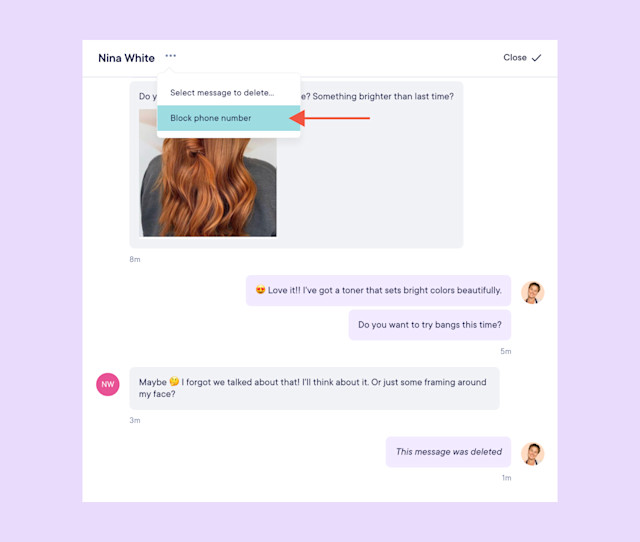
Task: Click the "Love it!!" toner message bubble
Action: (378, 290)
